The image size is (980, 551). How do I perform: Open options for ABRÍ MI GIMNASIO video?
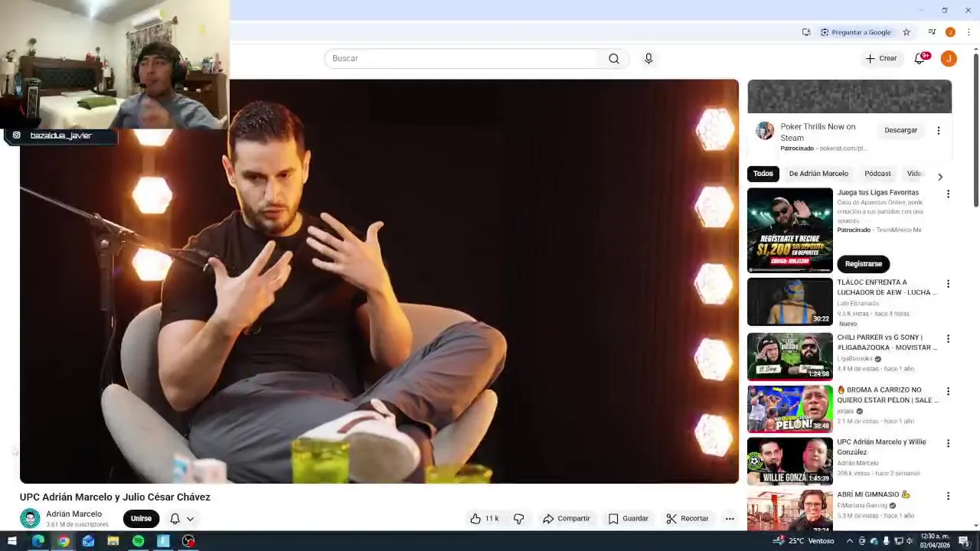948,496
